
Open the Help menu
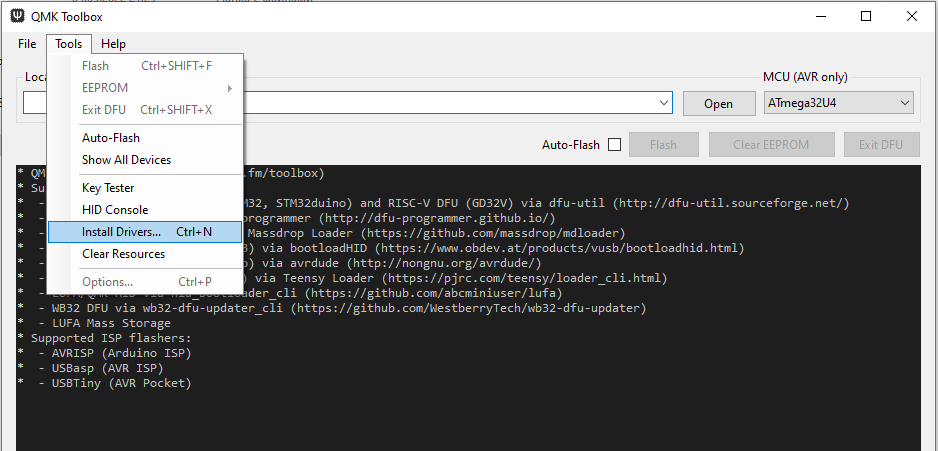(113, 44)
